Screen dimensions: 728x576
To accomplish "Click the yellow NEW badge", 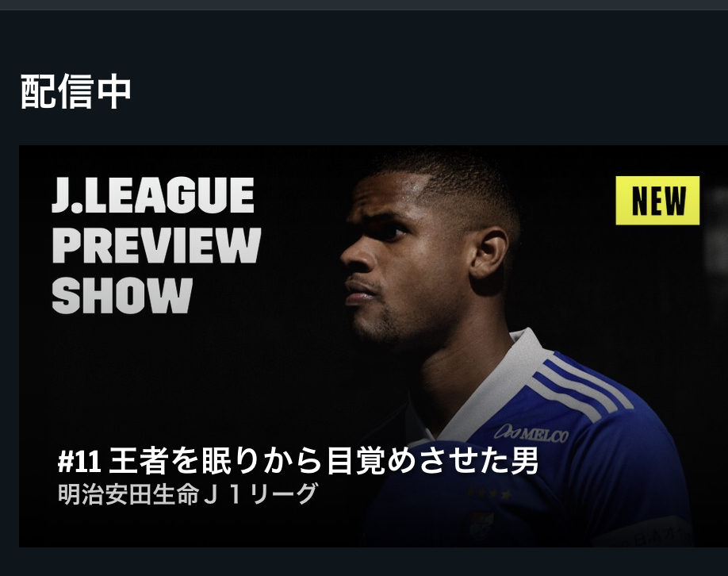I will (657, 201).
